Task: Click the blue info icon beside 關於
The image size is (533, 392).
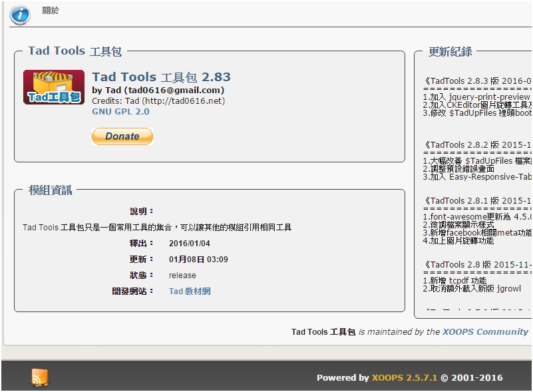Action: 20,15
